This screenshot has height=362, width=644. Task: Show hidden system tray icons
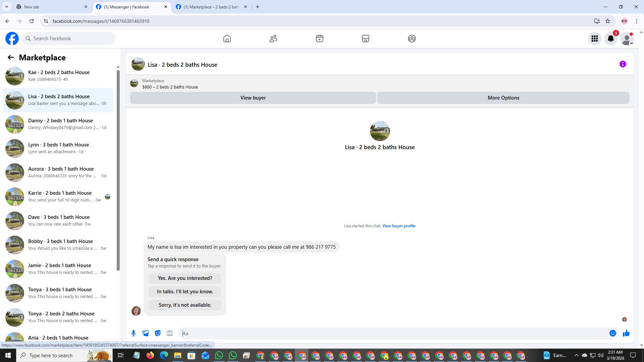pyautogui.click(x=576, y=355)
